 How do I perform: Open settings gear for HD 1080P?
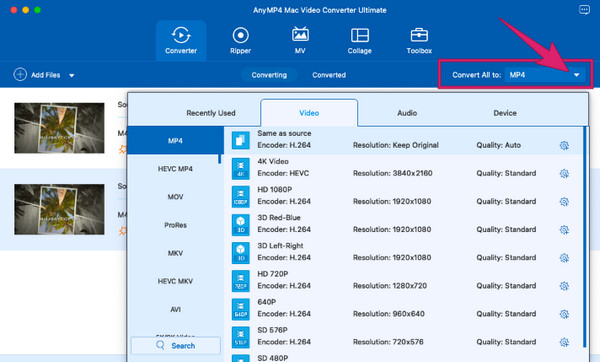[564, 202]
